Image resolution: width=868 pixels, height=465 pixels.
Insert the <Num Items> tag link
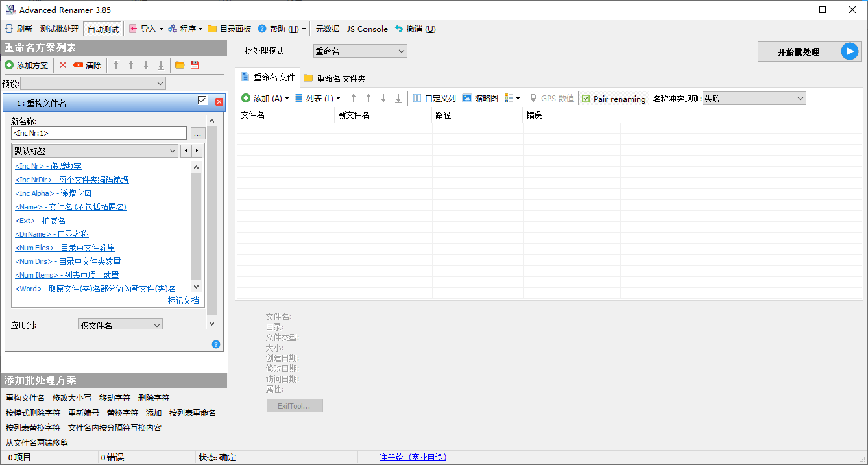[67, 275]
